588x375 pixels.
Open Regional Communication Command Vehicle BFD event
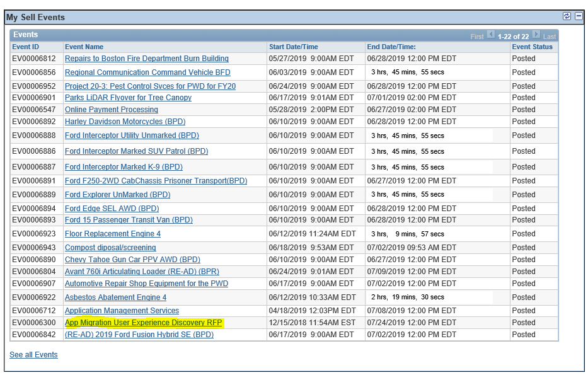coord(147,72)
